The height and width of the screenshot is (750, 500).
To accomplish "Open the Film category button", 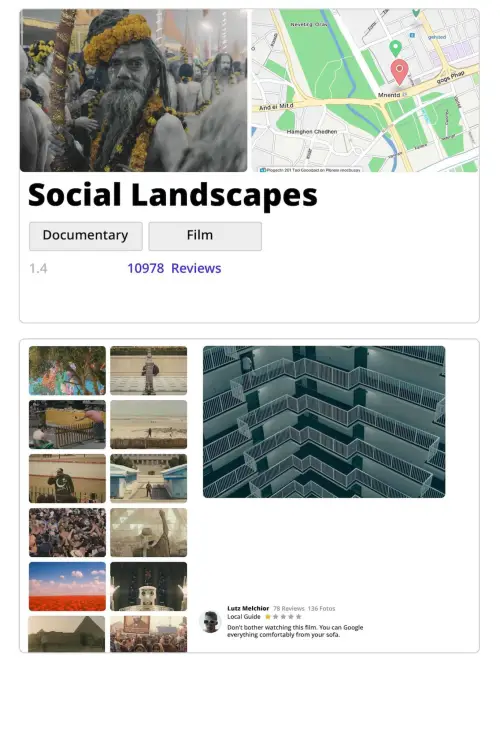I will point(205,236).
